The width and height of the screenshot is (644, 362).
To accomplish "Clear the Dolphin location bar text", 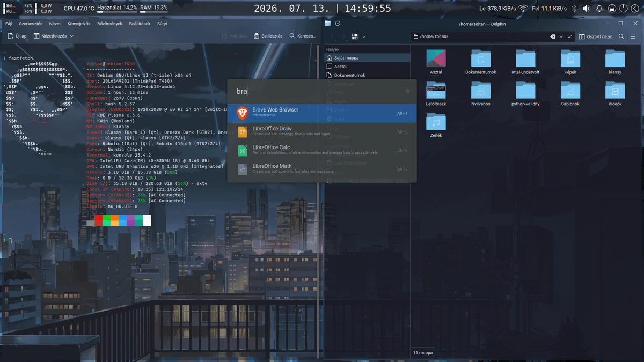I will click(553, 36).
